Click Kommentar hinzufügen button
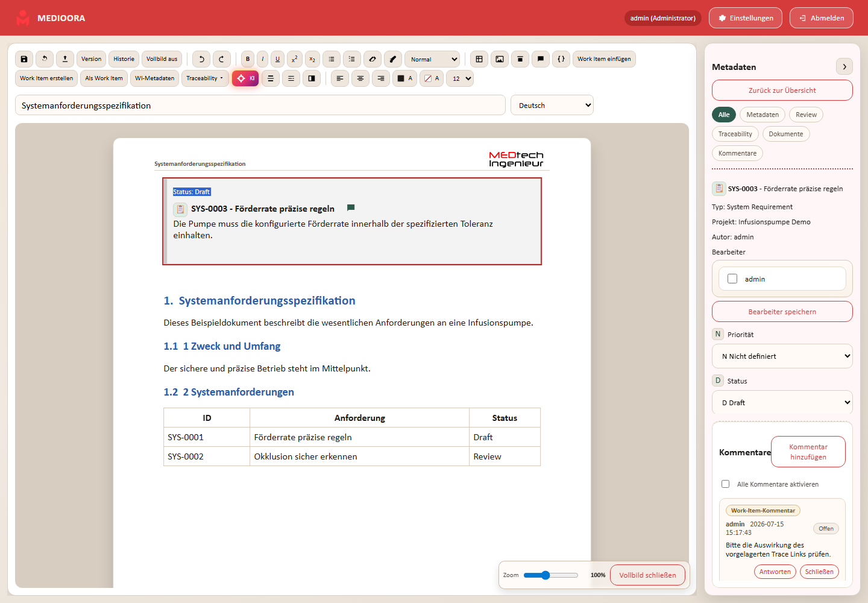 [808, 452]
